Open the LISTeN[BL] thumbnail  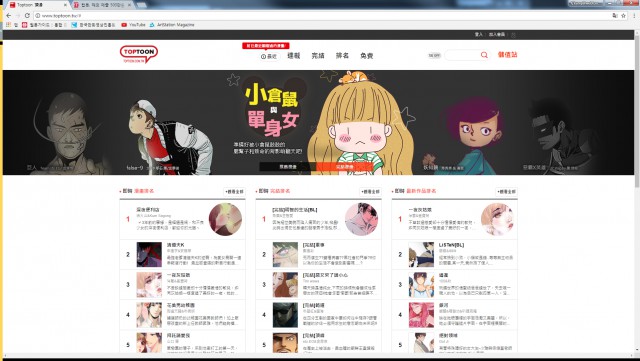click(422, 254)
